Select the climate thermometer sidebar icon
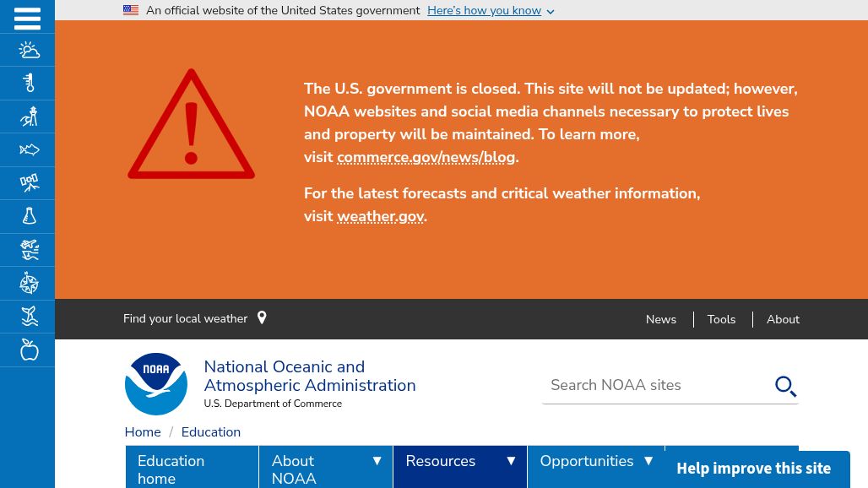Image resolution: width=868 pixels, height=488 pixels. (x=29, y=84)
